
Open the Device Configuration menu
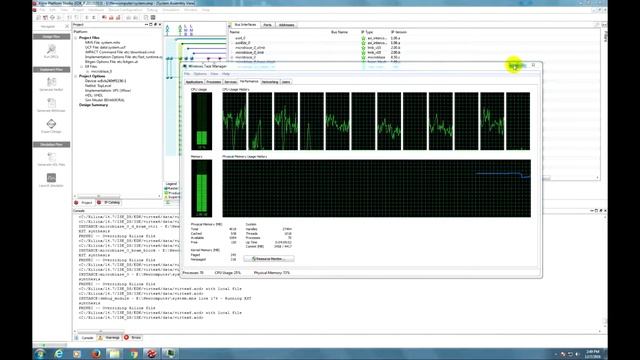[125, 10]
